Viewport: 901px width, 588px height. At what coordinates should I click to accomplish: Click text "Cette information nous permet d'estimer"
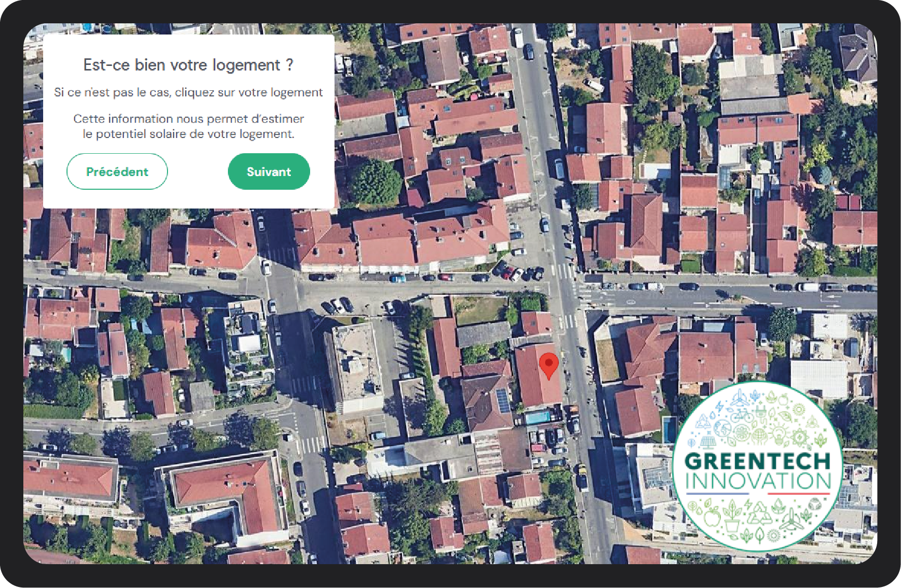188,119
